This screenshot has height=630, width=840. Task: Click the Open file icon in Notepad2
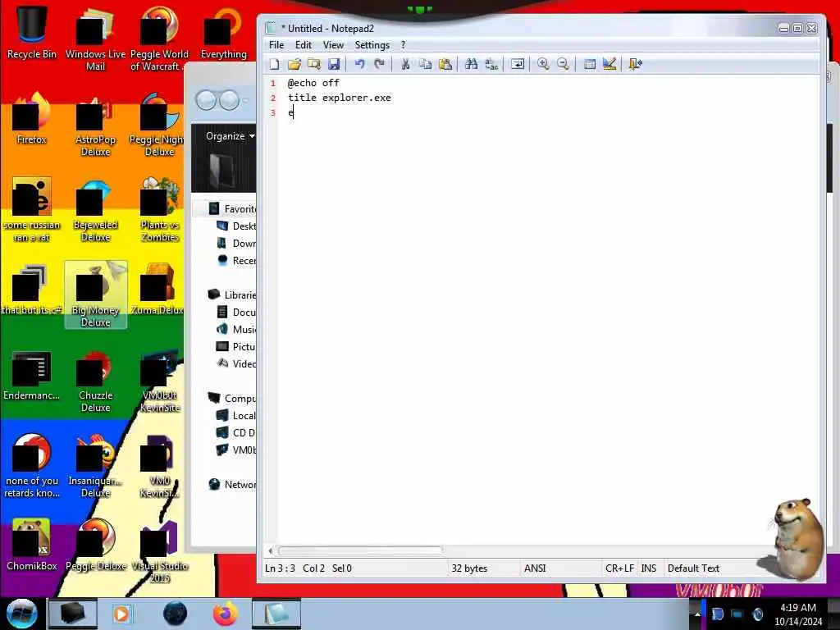(x=294, y=64)
